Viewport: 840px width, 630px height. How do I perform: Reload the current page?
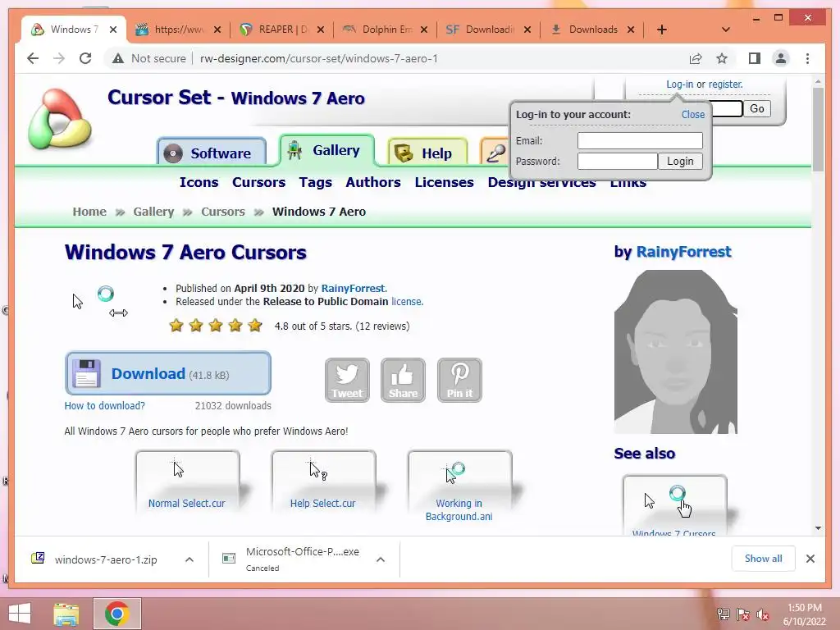pos(85,58)
